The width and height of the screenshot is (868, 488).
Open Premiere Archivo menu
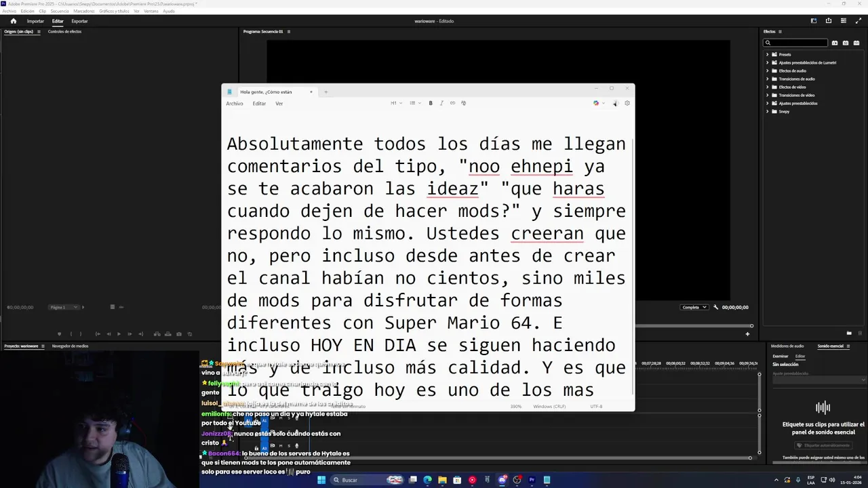pos(9,11)
